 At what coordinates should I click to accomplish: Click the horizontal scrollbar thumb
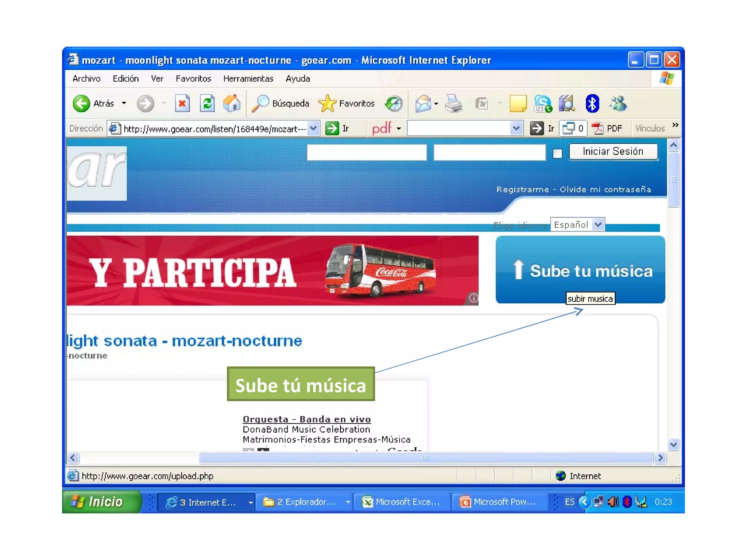pyautogui.click(x=426, y=458)
